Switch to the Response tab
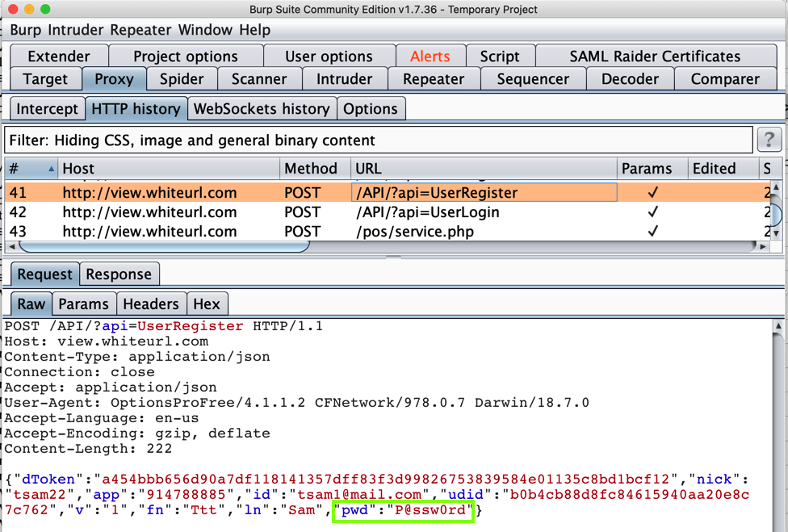The width and height of the screenshot is (788, 532). 119,274
